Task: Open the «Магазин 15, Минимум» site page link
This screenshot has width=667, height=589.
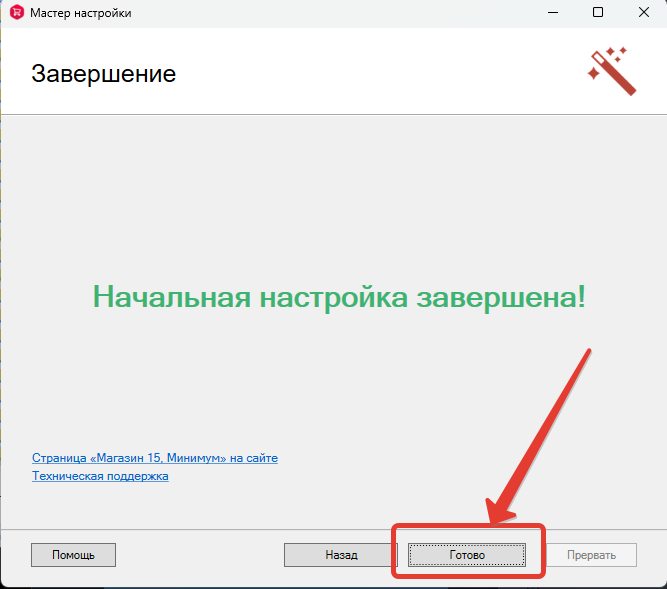Action: (x=154, y=458)
